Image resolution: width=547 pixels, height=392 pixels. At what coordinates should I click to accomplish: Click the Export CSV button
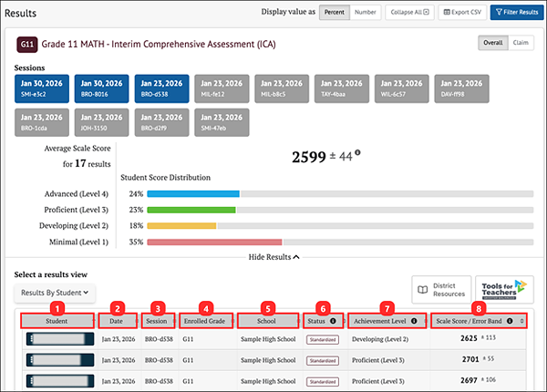[462, 12]
